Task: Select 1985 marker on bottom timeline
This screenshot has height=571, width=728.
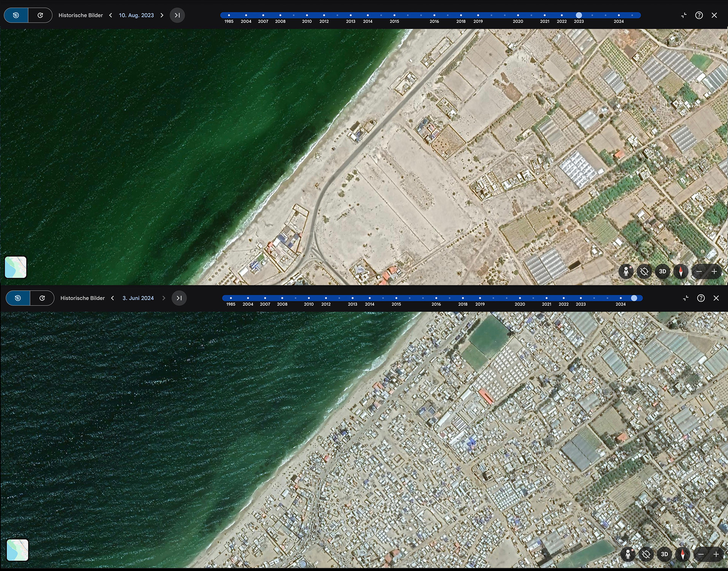Action: pyautogui.click(x=231, y=298)
